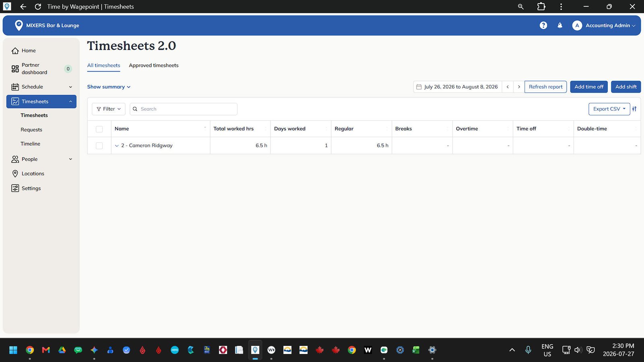Open the zoom magnifier icon in title bar
Image resolution: width=644 pixels, height=362 pixels.
click(x=521, y=6)
